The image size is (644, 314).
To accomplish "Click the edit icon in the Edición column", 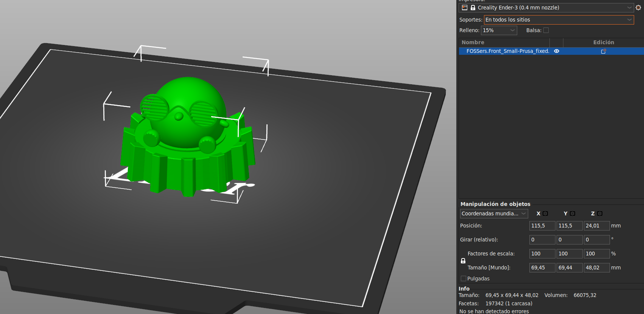I will pos(604,51).
